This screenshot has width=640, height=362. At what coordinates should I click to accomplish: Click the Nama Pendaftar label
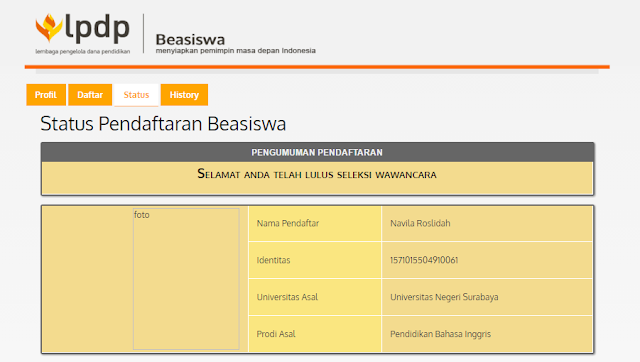[x=288, y=223]
